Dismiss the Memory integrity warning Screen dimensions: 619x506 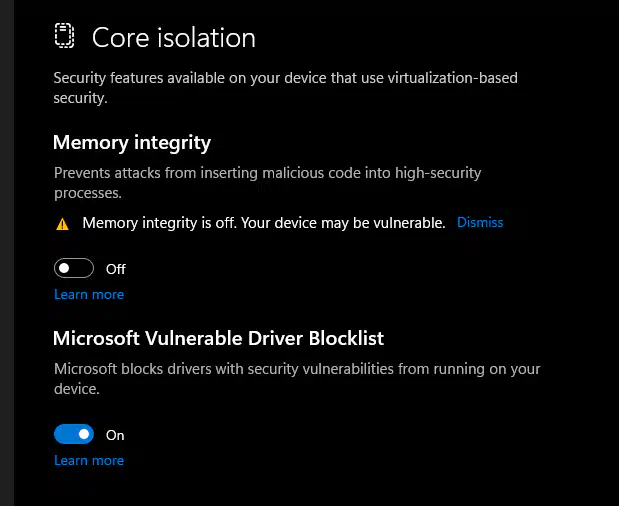point(480,222)
